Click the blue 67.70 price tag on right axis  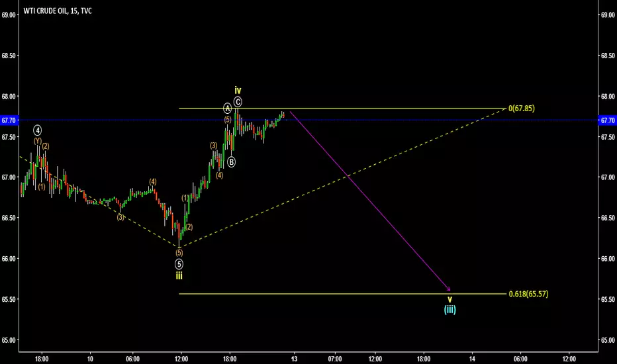click(607, 120)
